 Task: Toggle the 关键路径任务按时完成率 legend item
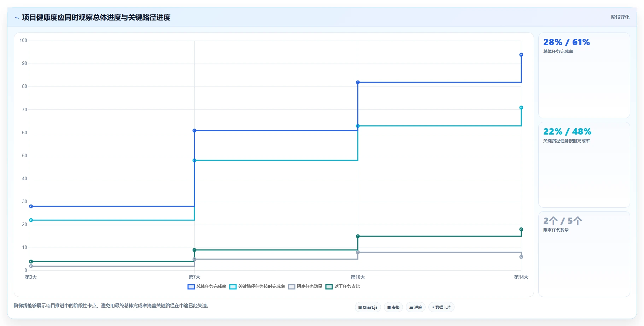tap(257, 286)
